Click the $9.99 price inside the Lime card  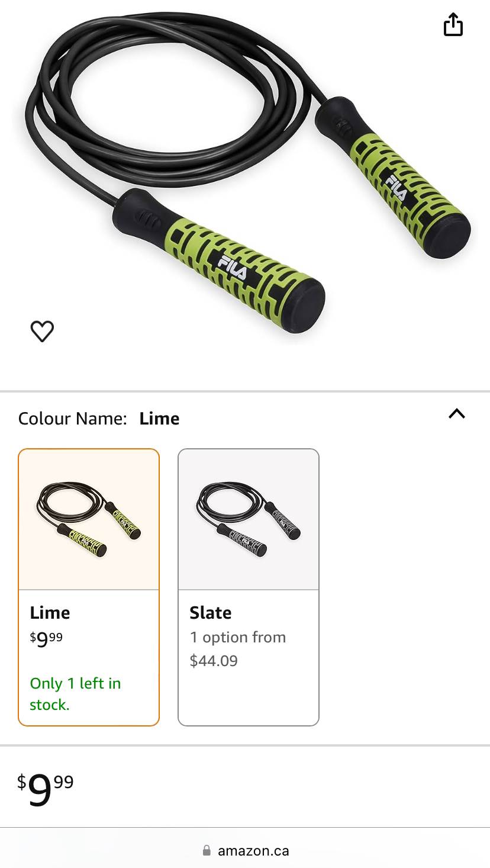pyautogui.click(x=46, y=639)
